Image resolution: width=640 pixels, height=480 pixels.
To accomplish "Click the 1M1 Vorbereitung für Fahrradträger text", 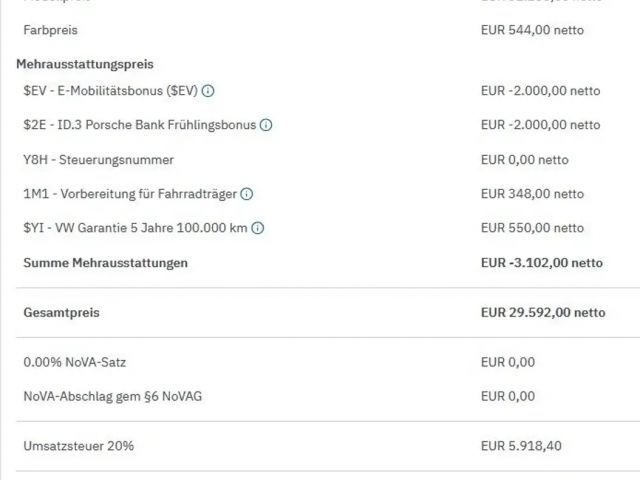I will 130,194.
